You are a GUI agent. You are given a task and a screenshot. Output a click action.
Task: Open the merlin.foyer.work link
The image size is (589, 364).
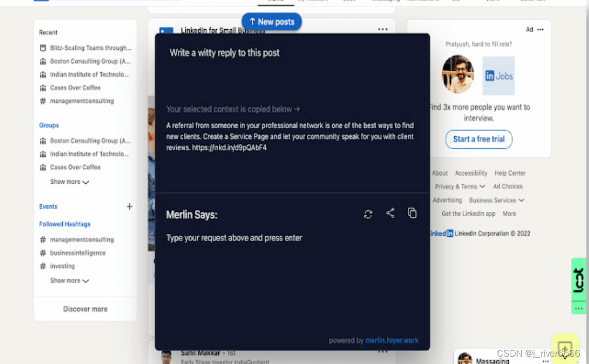click(392, 341)
